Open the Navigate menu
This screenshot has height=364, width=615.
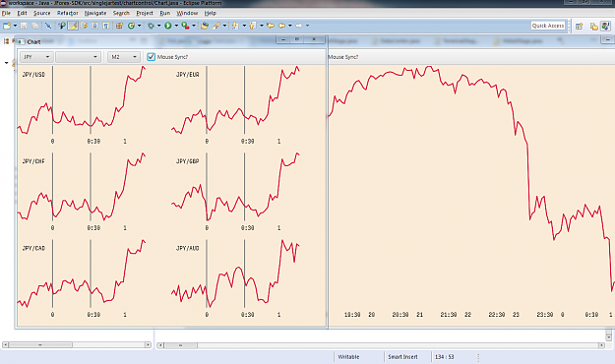point(95,13)
